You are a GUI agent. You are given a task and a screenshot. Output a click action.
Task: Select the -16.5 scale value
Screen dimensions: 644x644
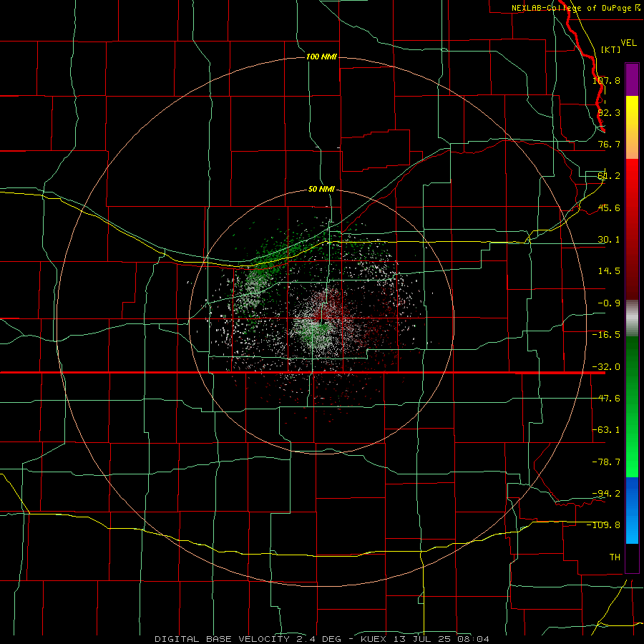pyautogui.click(x=606, y=335)
